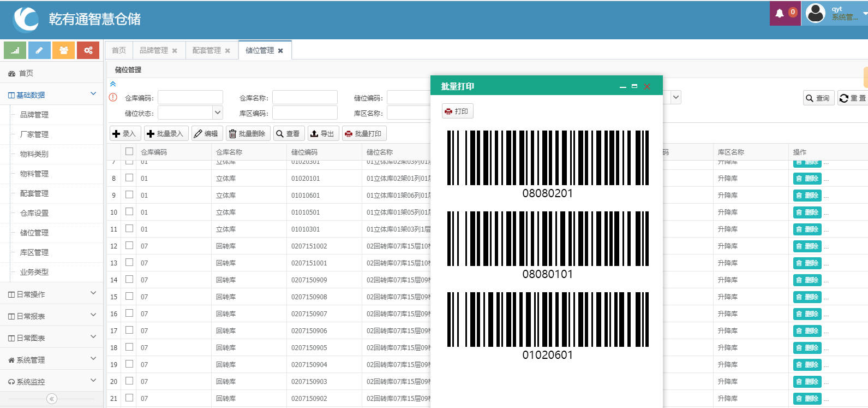Click the green bar chart icon in sidebar
868x408 pixels.
point(15,50)
